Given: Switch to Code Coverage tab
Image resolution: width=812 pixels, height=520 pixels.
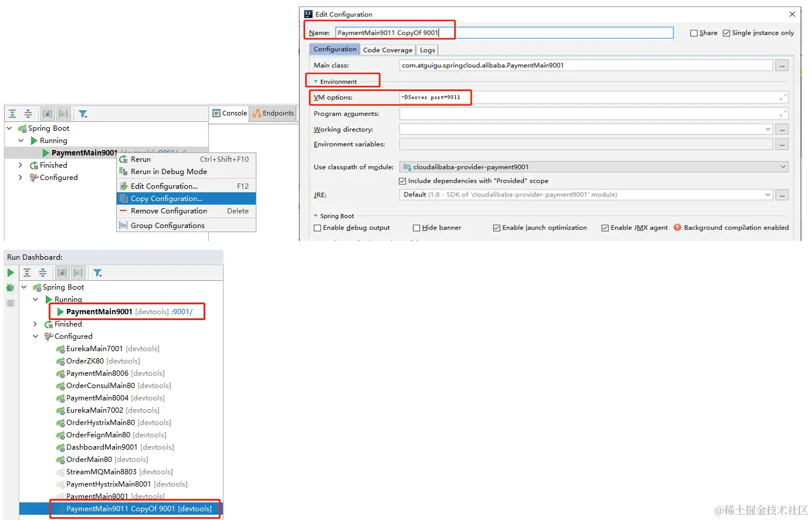Looking at the screenshot, I should 388,50.
